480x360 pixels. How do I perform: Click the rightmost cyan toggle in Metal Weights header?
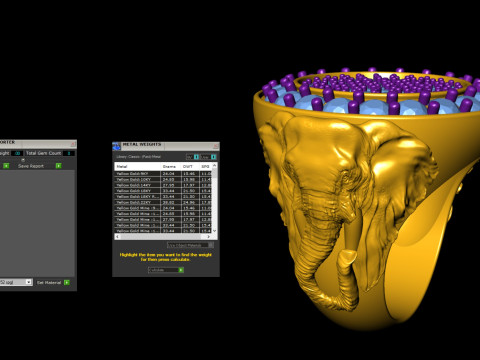point(214,157)
